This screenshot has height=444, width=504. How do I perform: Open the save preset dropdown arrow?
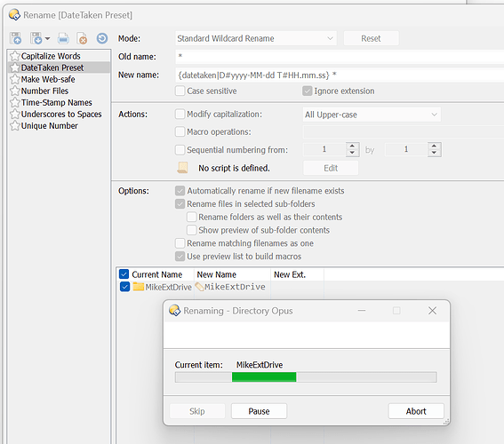48,39
